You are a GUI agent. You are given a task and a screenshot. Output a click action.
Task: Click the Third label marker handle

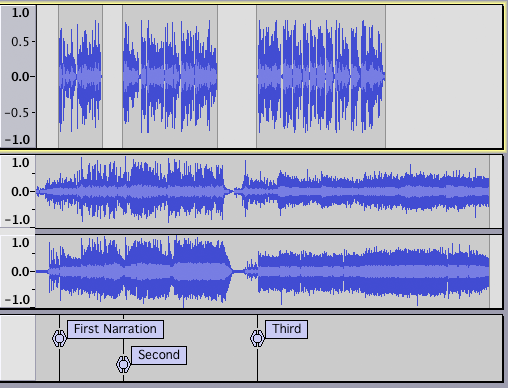tap(257, 338)
